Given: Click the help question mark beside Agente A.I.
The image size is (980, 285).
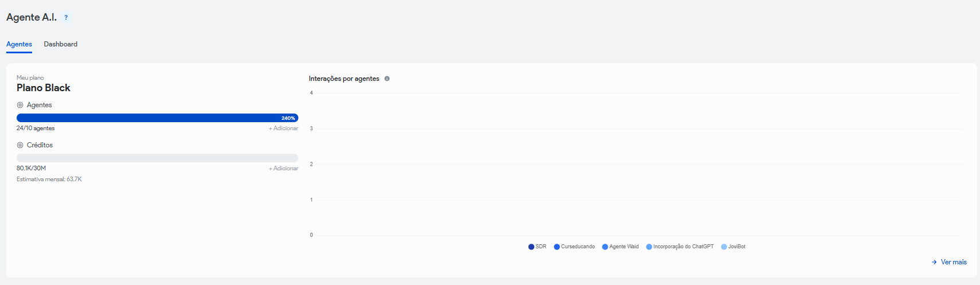Looking at the screenshot, I should (66, 18).
